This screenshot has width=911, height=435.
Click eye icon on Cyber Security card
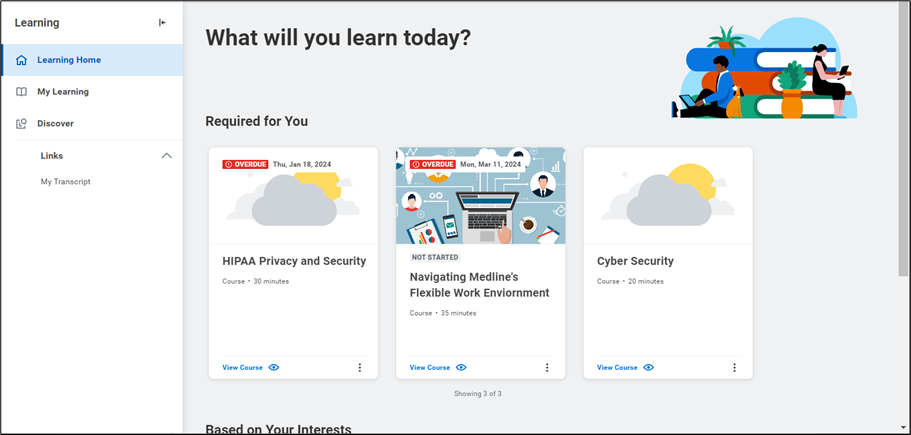coord(648,368)
